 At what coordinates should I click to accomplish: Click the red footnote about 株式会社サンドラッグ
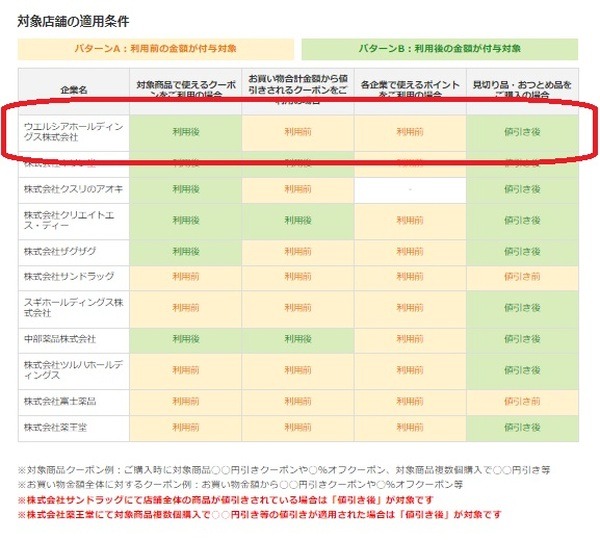click(x=226, y=500)
